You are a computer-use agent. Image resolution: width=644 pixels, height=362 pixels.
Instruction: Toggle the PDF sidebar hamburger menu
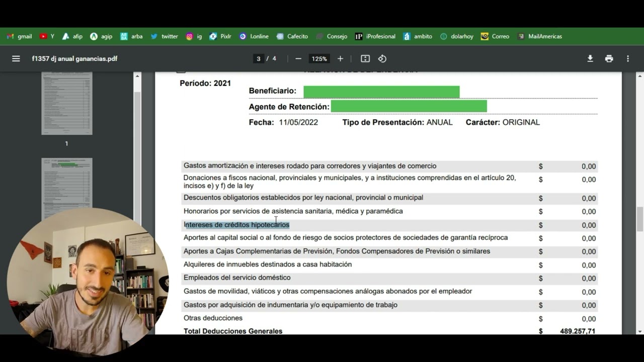point(16,59)
